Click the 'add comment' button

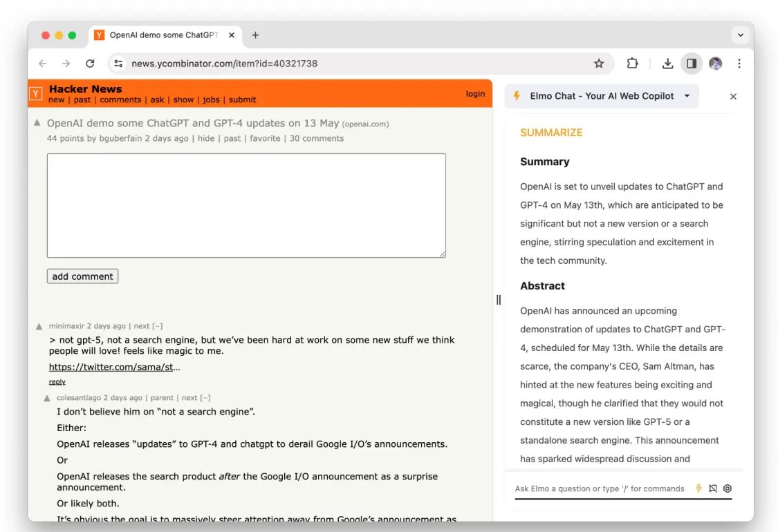coord(82,276)
